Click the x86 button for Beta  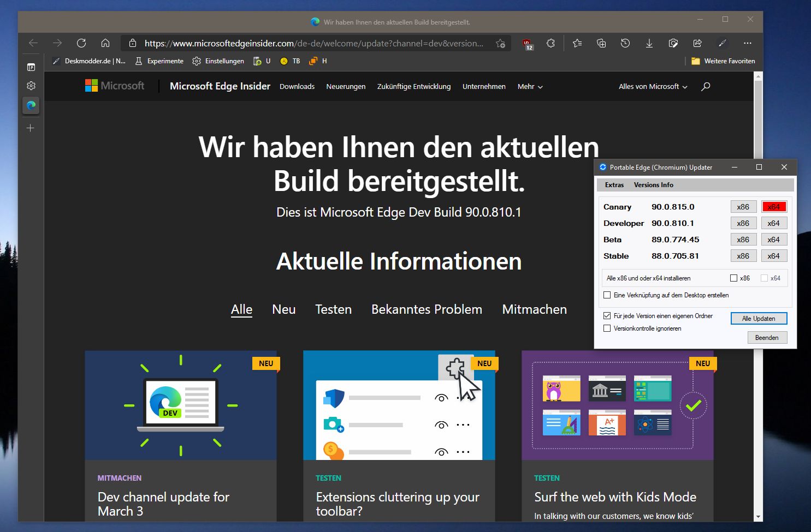[743, 240]
